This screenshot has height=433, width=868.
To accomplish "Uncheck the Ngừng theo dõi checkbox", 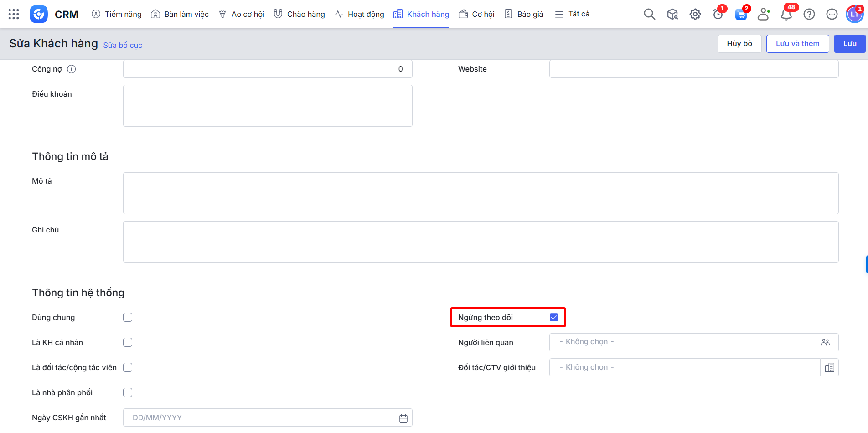I will pos(554,317).
